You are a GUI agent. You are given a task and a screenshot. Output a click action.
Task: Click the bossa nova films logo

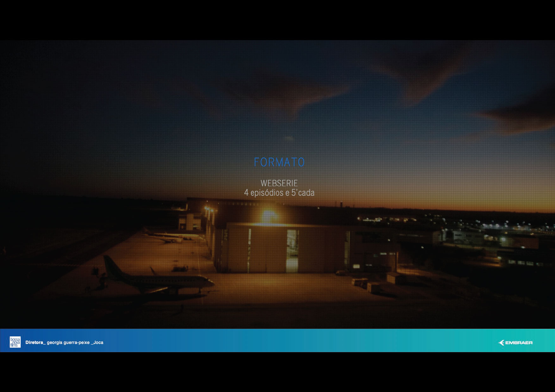tap(15, 342)
